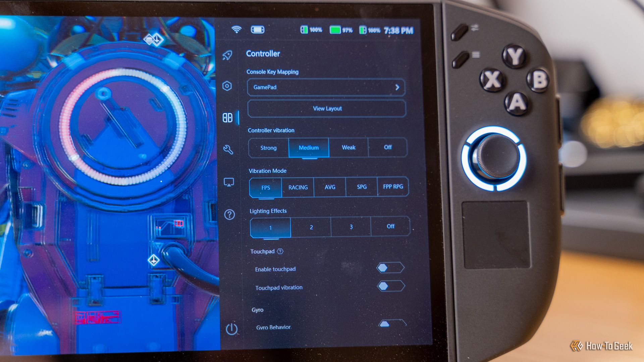Select RACING vibration mode
This screenshot has width=644, height=362.
pyautogui.click(x=298, y=187)
